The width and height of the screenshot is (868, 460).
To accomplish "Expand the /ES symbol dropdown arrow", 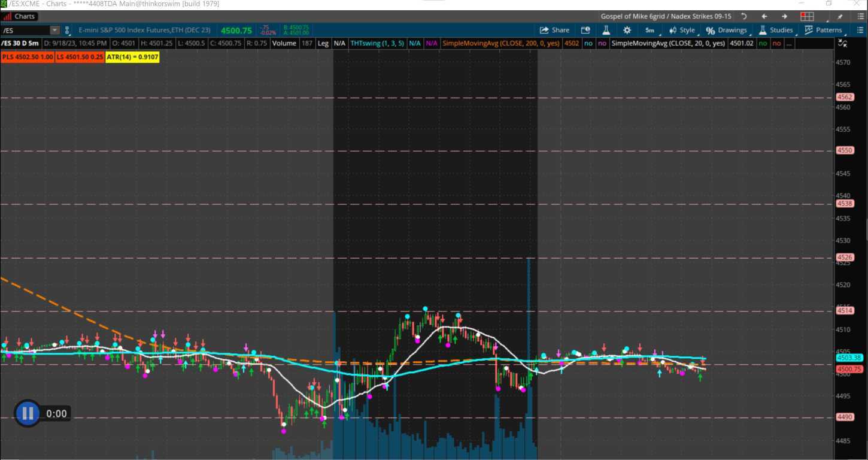I will point(54,30).
